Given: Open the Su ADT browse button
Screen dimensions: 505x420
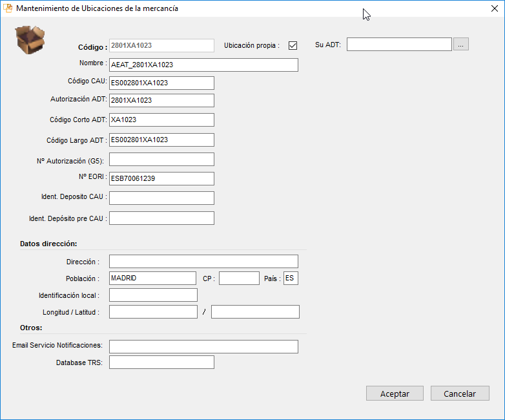Looking at the screenshot, I should 460,45.
